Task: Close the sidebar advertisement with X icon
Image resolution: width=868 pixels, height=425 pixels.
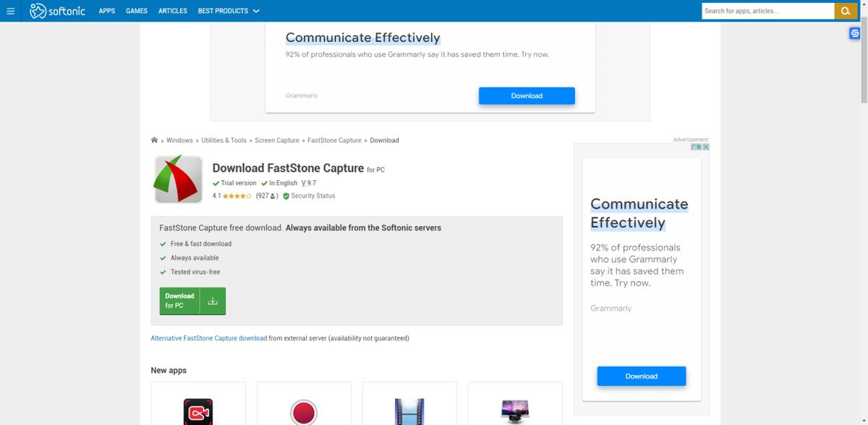Action: coord(705,147)
